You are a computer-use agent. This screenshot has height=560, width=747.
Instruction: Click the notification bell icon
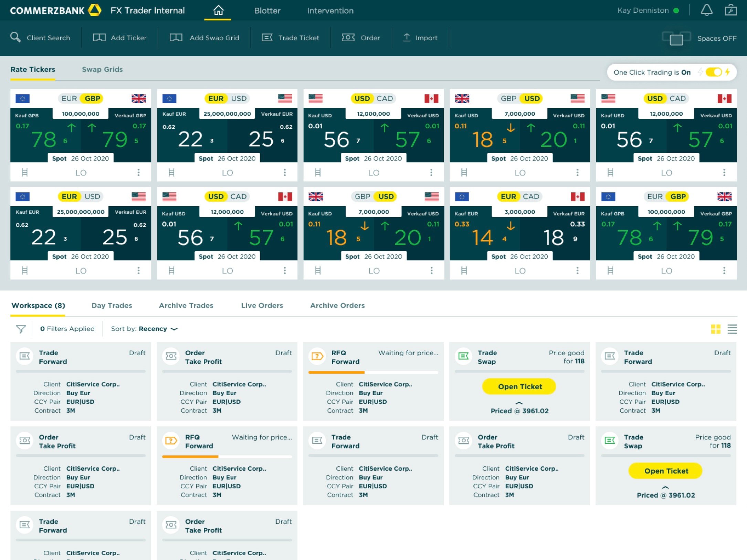click(x=706, y=10)
